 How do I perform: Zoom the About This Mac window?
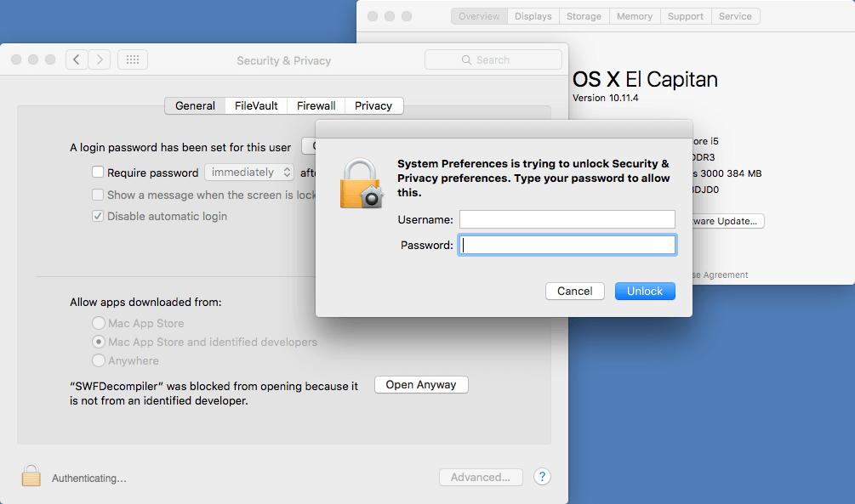[x=407, y=16]
